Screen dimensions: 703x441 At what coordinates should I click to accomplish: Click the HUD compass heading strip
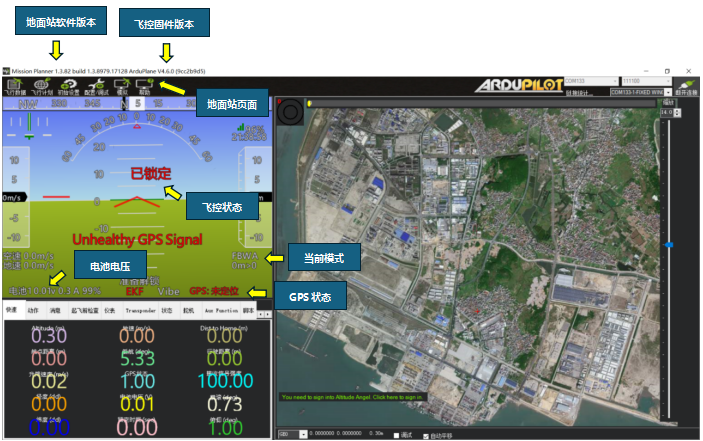pos(137,104)
